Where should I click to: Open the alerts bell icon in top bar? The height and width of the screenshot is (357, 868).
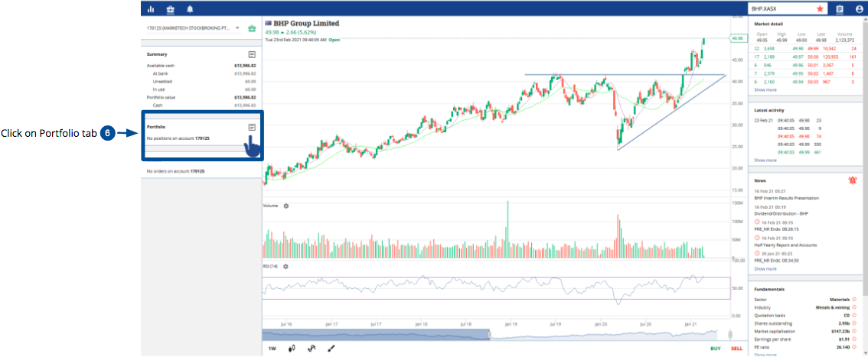coord(190,9)
